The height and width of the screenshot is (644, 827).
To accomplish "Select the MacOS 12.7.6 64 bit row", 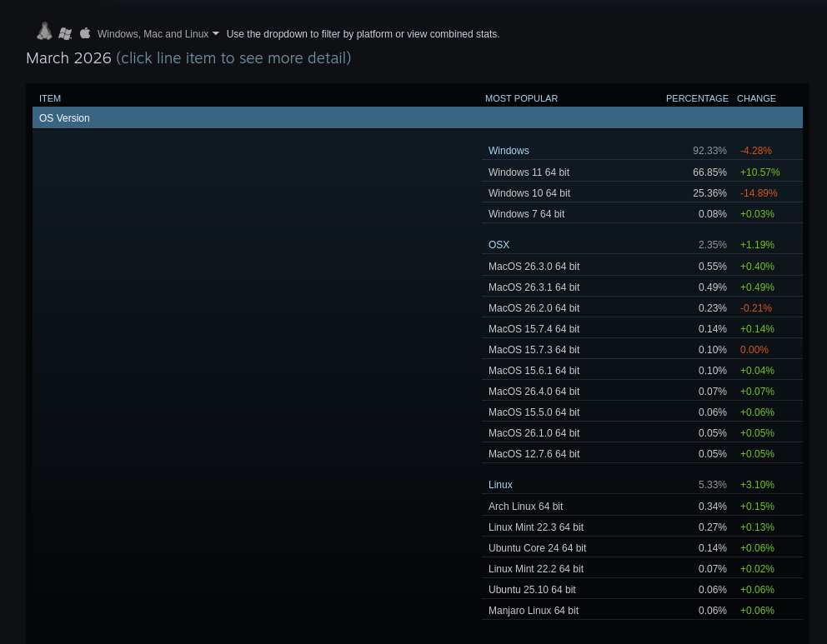I will (x=642, y=454).
